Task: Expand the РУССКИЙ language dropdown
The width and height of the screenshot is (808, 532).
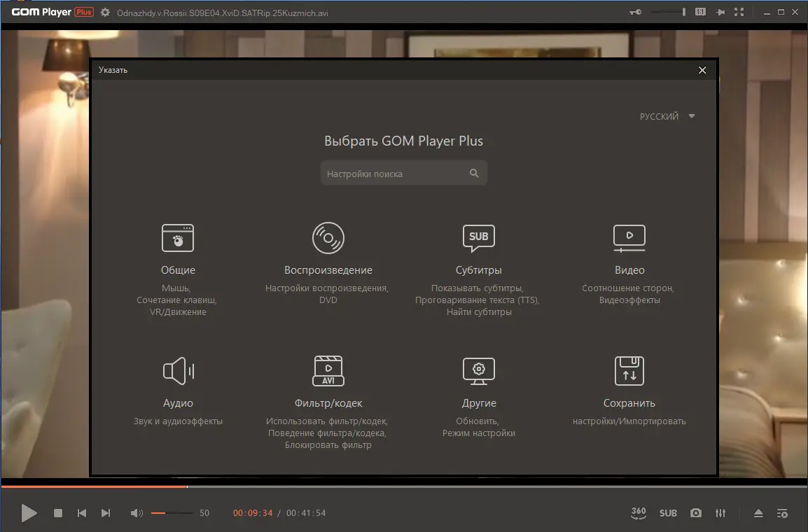Action: 667,116
